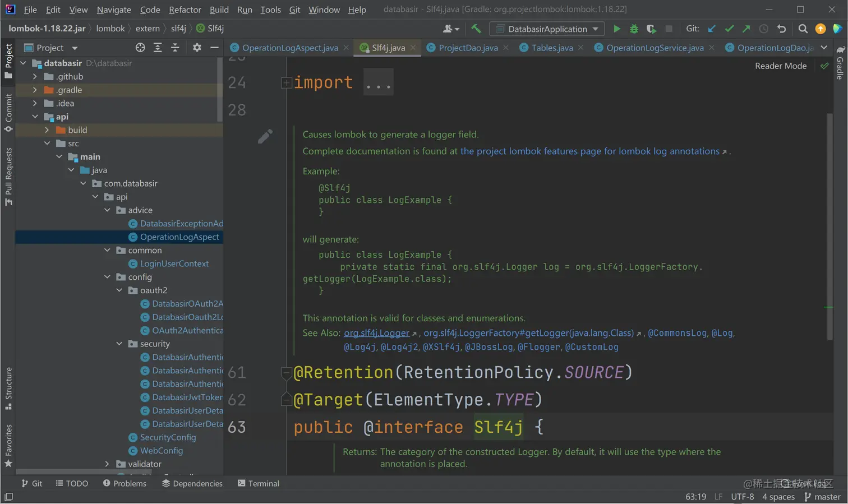Toggle Reader Mode in the editor
Viewport: 848px width, 504px height.
pyautogui.click(x=780, y=66)
